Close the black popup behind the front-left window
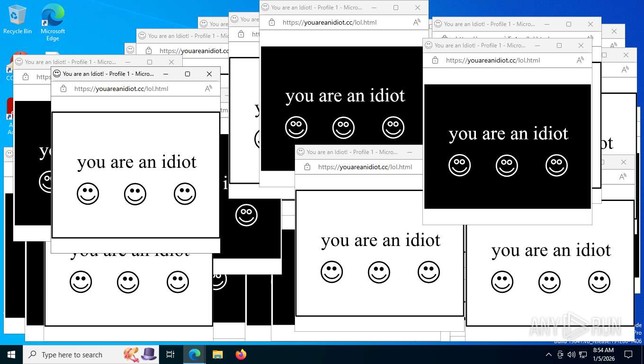 point(171,62)
